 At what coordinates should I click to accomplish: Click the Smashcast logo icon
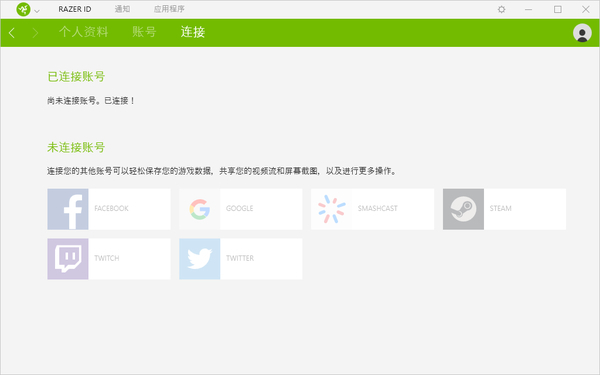(x=331, y=209)
